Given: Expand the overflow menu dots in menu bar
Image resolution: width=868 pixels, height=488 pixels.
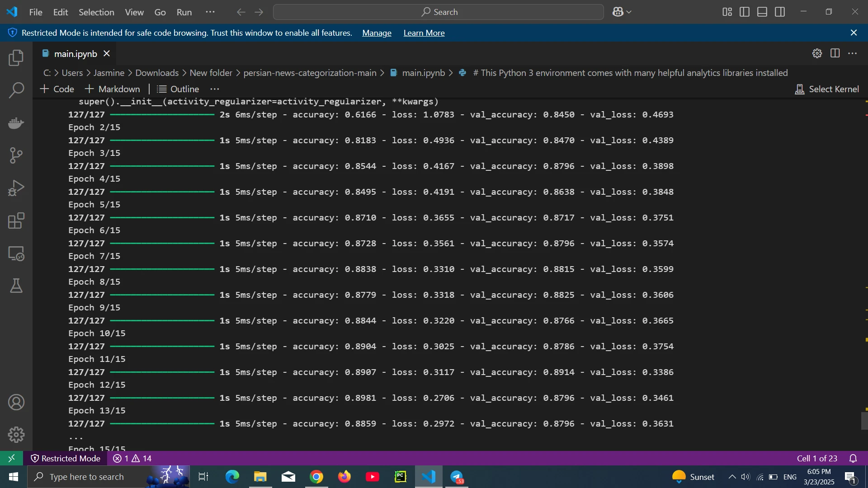Looking at the screenshot, I should 210,12.
